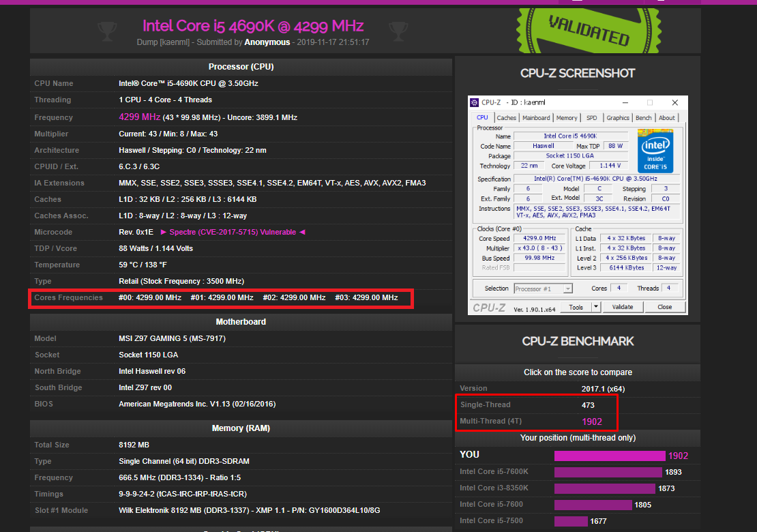This screenshot has width=757, height=532.
Task: Open the Anonymous submitter profile link
Action: [267, 42]
